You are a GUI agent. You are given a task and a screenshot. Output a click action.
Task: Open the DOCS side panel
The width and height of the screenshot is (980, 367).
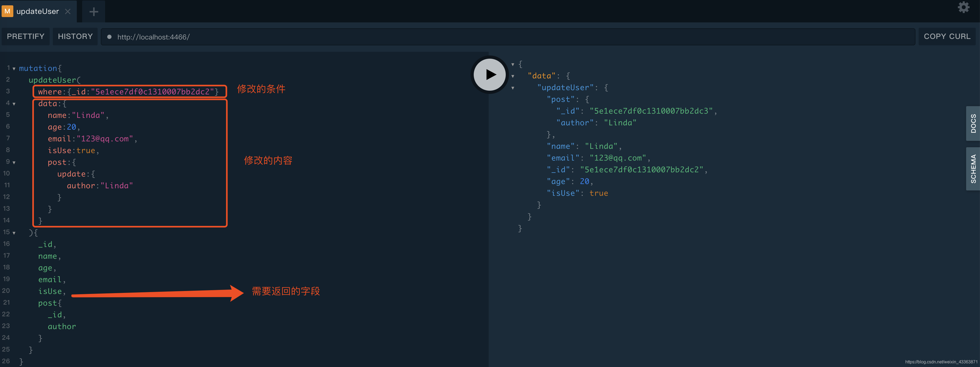[973, 123]
